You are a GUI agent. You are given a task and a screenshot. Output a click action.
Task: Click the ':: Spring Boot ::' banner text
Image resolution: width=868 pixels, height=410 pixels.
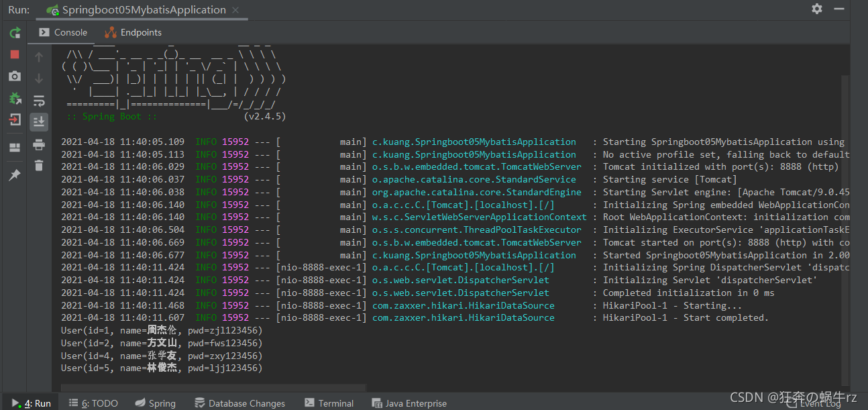click(x=112, y=116)
